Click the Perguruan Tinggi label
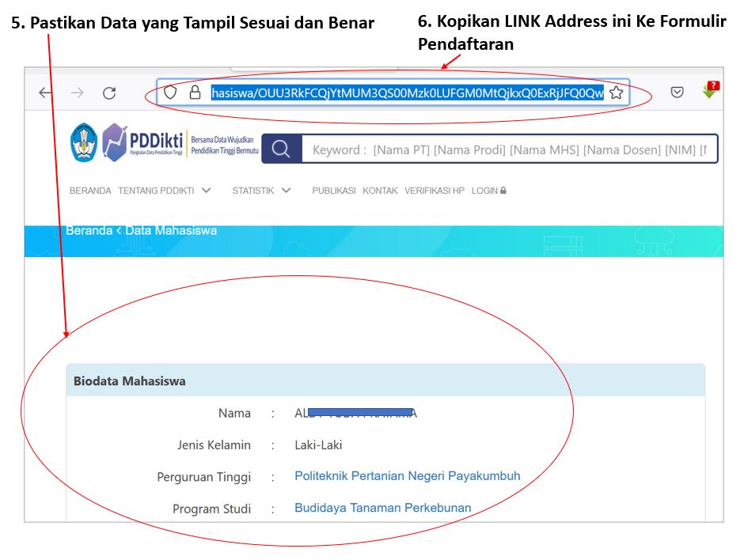The width and height of the screenshot is (744, 560). point(204,477)
